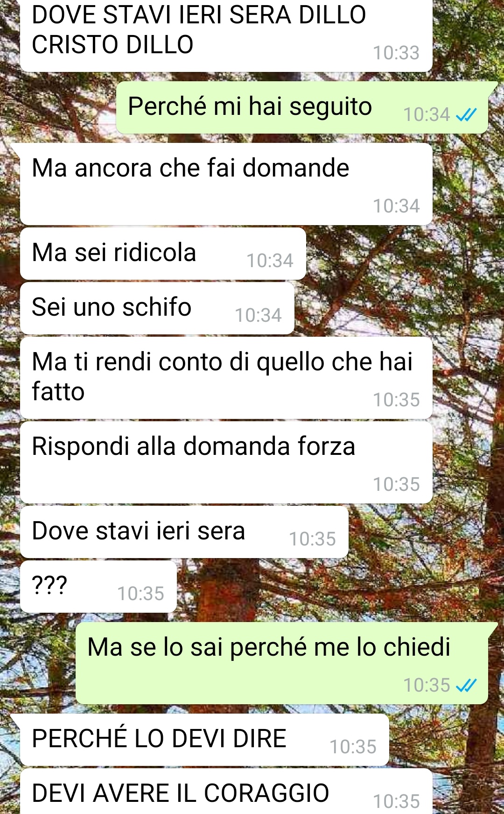
Task: Tap the 10:34 timestamp of 'Sei uno schifo'
Action: click(x=258, y=315)
